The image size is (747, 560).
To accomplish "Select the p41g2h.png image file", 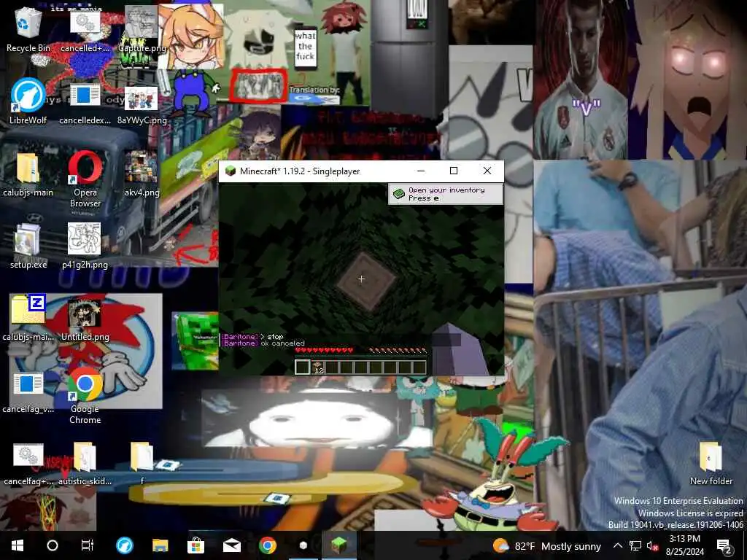I will 85,246.
